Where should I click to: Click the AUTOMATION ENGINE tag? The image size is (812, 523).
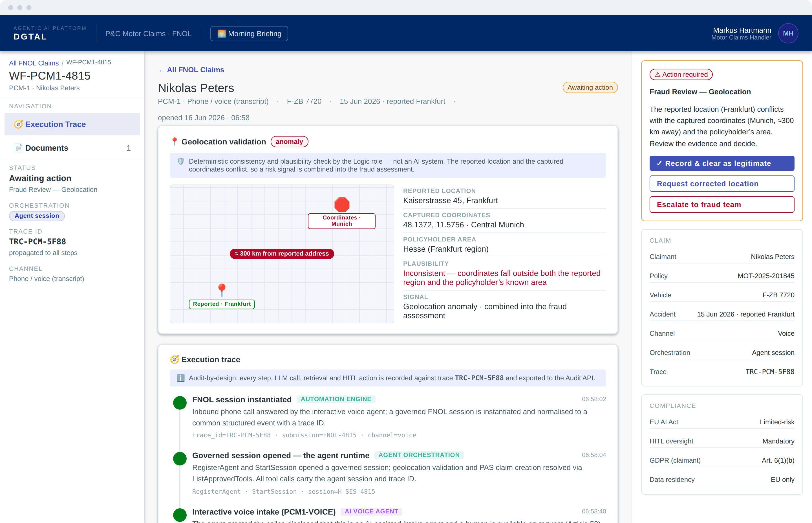336,399
